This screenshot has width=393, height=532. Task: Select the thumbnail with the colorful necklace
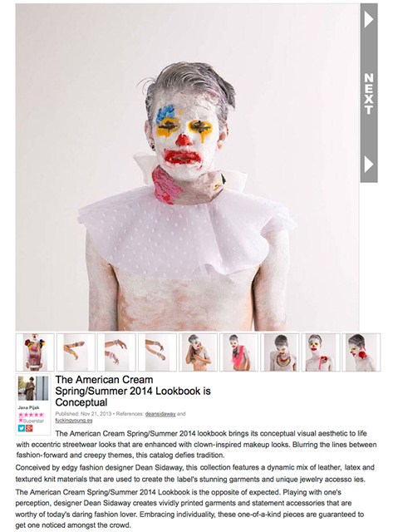(280, 352)
